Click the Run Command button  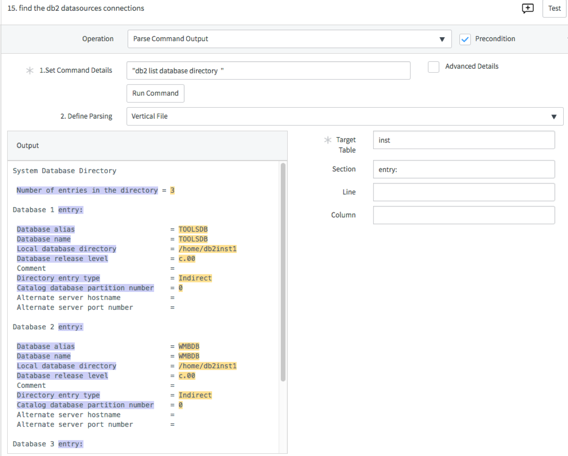click(155, 93)
